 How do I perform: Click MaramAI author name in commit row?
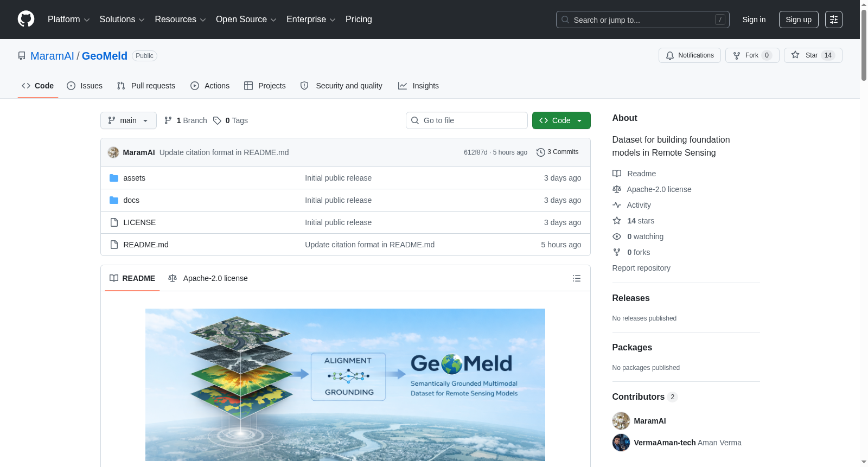pos(139,152)
